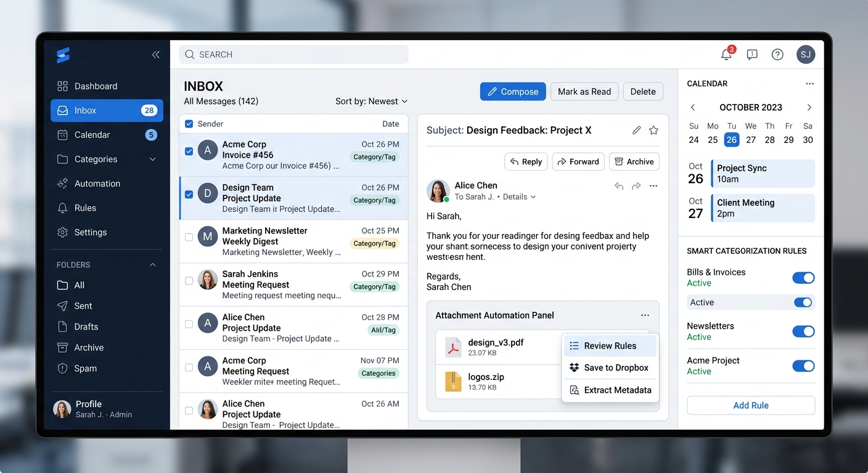Click the edit pencil icon next to the subject
Viewport: 868px width, 473px height.
coord(636,130)
